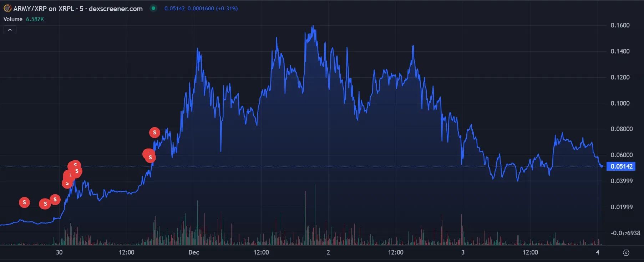
Task: Click the date label 4 on the time axis
Action: 598,252
